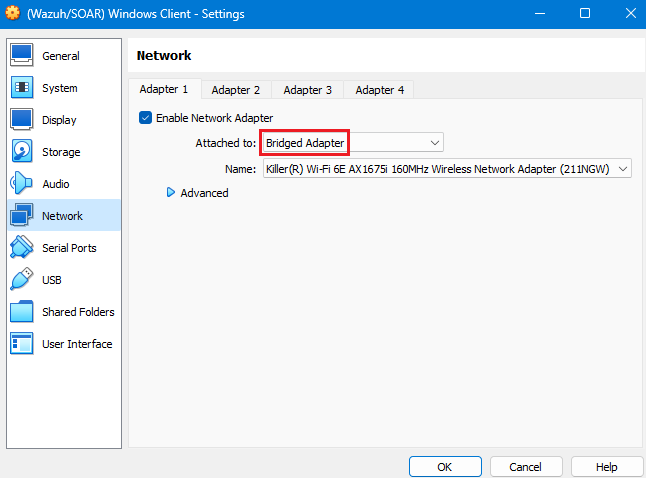Image resolution: width=646 pixels, height=478 pixels.
Task: Open the Serial Ports connector icon
Action: coord(21,247)
